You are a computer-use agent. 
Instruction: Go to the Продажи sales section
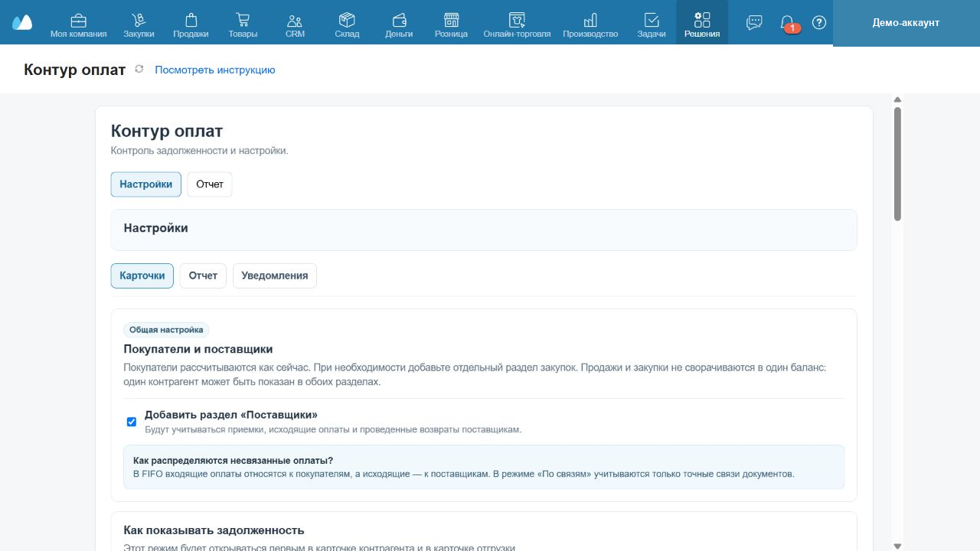(191, 25)
